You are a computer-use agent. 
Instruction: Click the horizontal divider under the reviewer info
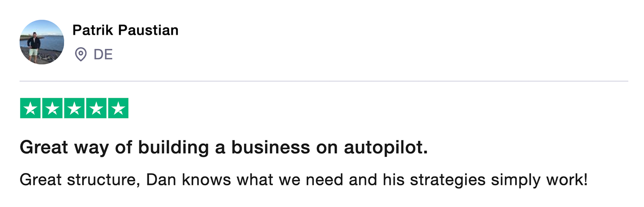tap(324, 81)
